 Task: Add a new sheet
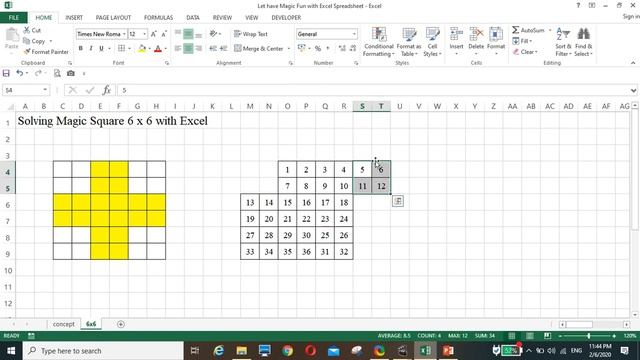click(120, 324)
